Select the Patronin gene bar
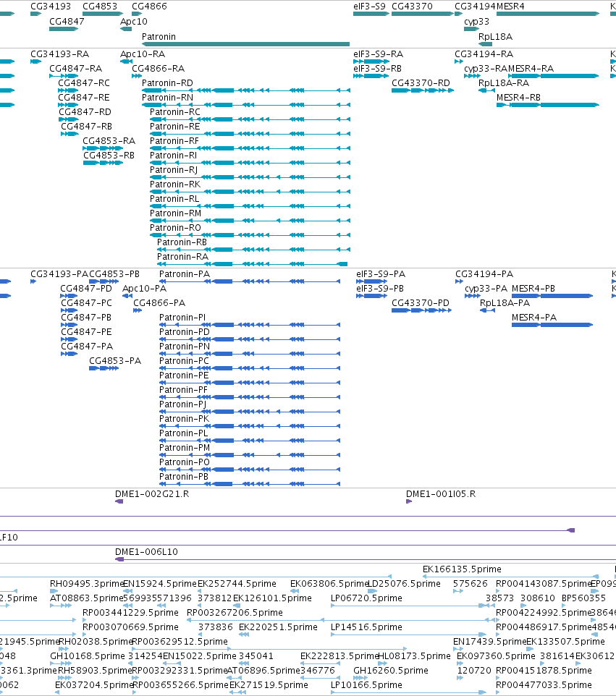The image size is (616, 696). 245,44
